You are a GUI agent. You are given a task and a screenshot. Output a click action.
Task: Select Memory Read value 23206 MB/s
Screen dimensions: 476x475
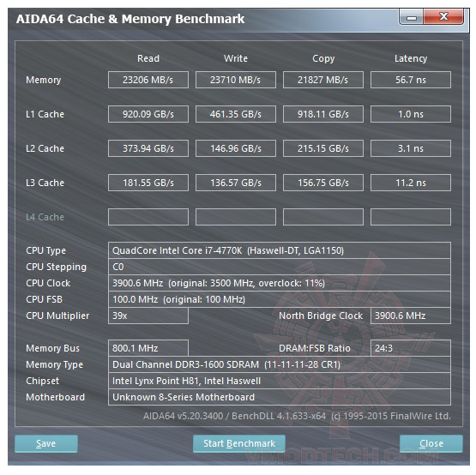148,80
